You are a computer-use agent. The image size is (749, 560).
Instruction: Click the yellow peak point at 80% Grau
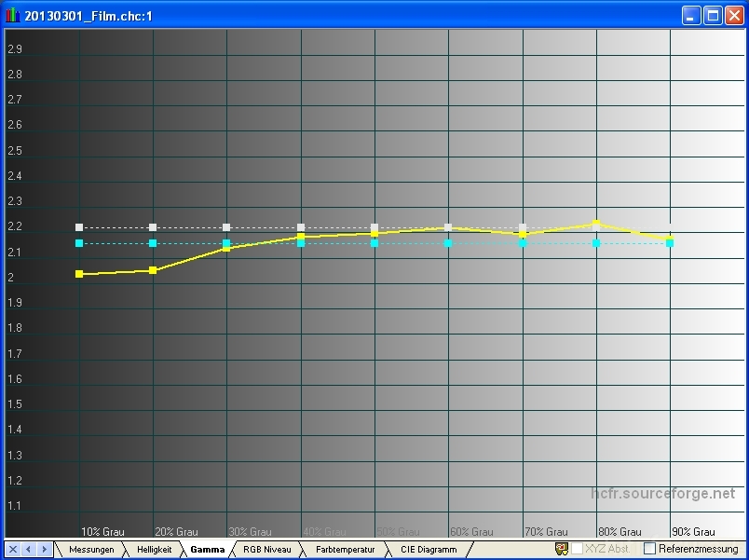tap(596, 223)
